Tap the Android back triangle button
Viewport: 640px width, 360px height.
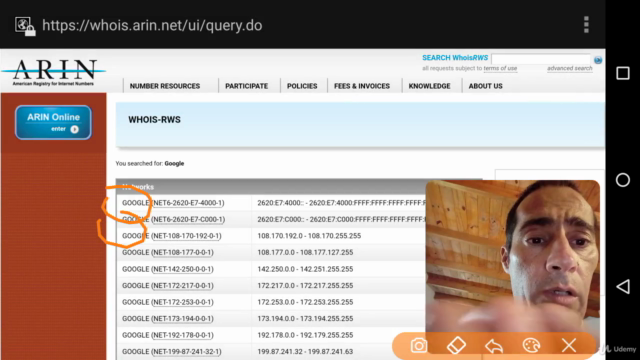[x=622, y=287]
